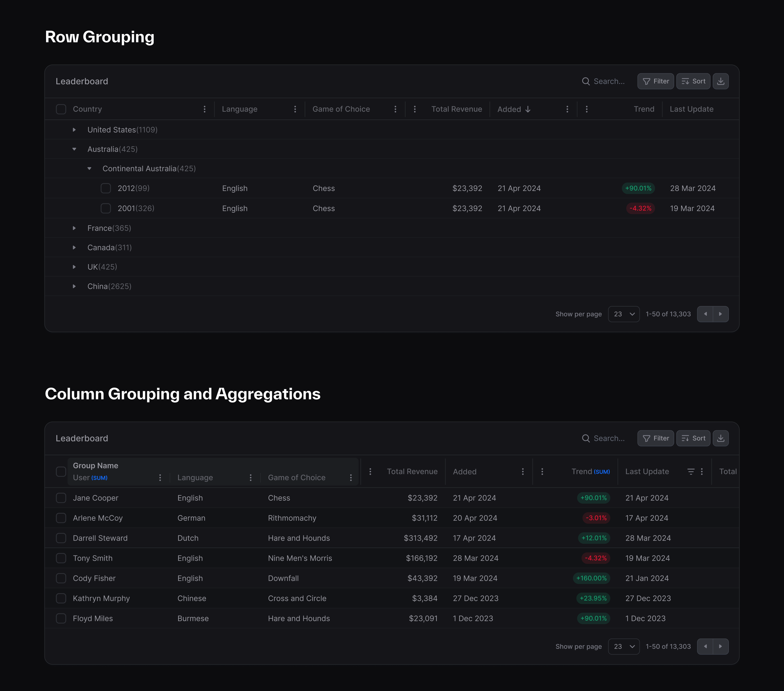Open the Game of Choice column menu

(x=395, y=109)
